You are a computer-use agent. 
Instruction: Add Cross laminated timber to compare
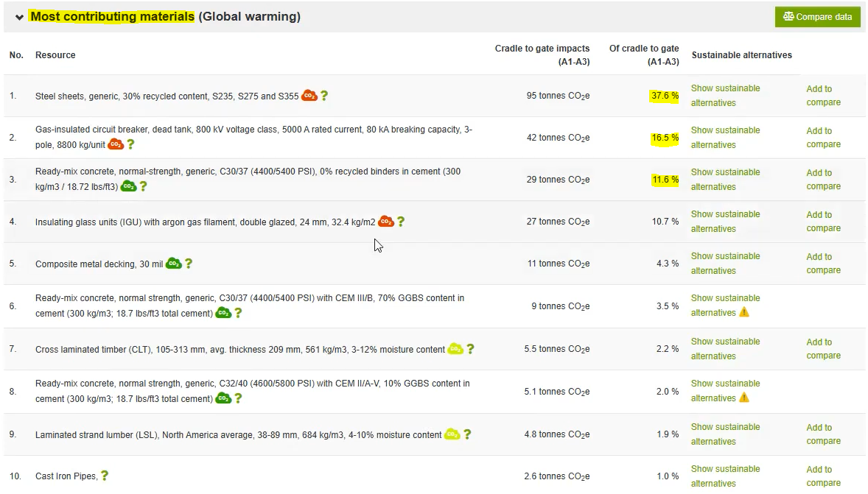pos(823,349)
